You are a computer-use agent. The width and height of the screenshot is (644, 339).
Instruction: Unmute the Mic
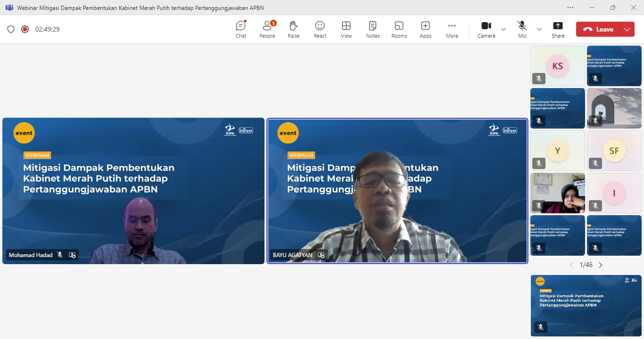[522, 29]
